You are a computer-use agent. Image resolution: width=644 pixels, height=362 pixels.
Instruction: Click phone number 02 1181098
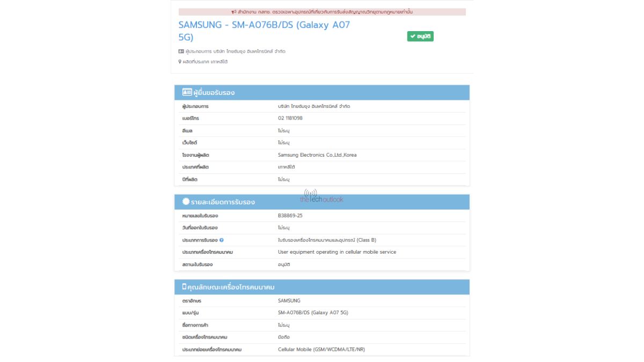pos(290,118)
